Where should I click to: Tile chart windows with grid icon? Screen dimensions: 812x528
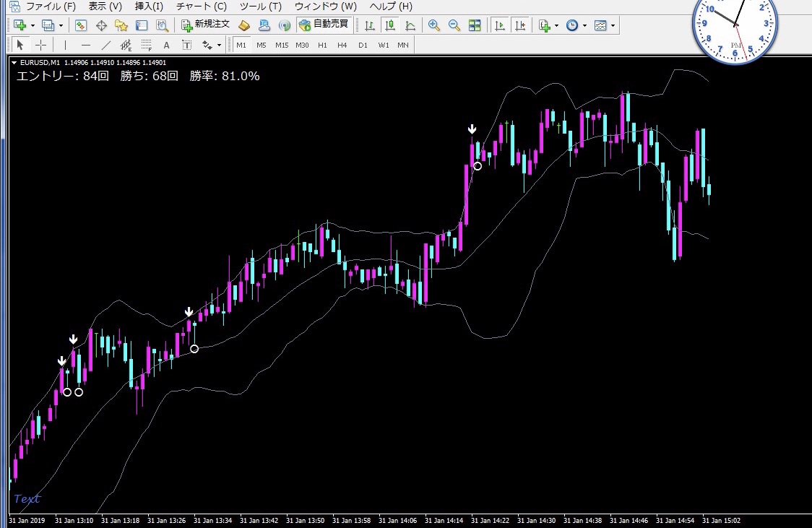475,25
